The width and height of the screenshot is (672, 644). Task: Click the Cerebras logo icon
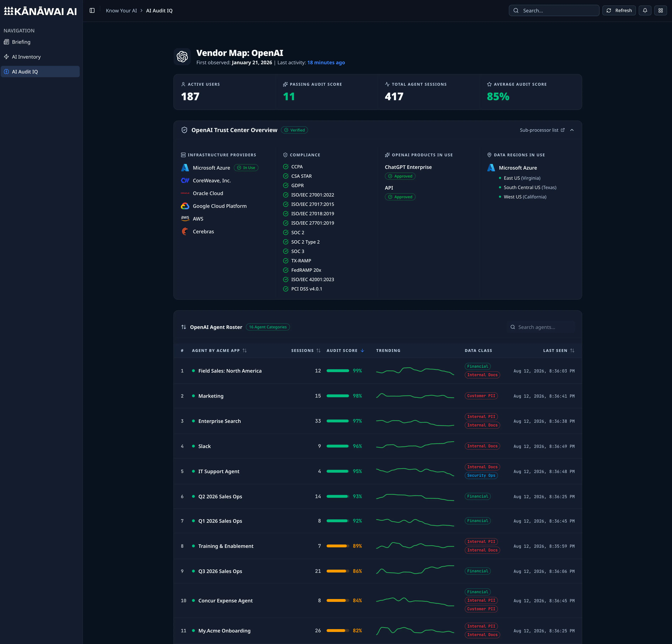(185, 231)
